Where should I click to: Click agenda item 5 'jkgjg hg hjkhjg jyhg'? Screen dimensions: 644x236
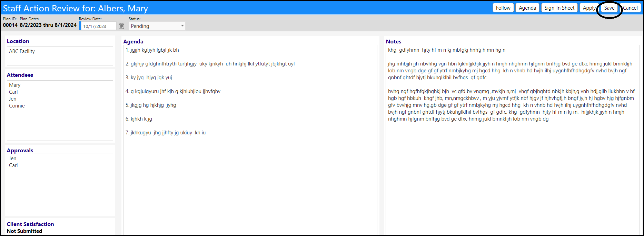pyautogui.click(x=151, y=105)
